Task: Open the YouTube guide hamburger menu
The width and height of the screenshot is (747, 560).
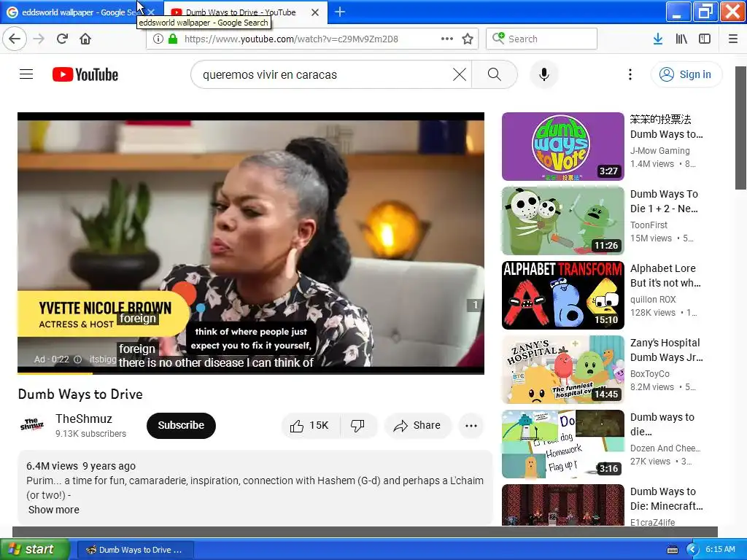Action: coord(26,74)
